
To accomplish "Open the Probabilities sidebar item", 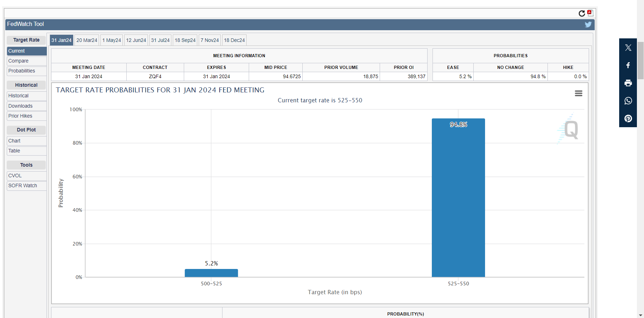I will [x=27, y=71].
